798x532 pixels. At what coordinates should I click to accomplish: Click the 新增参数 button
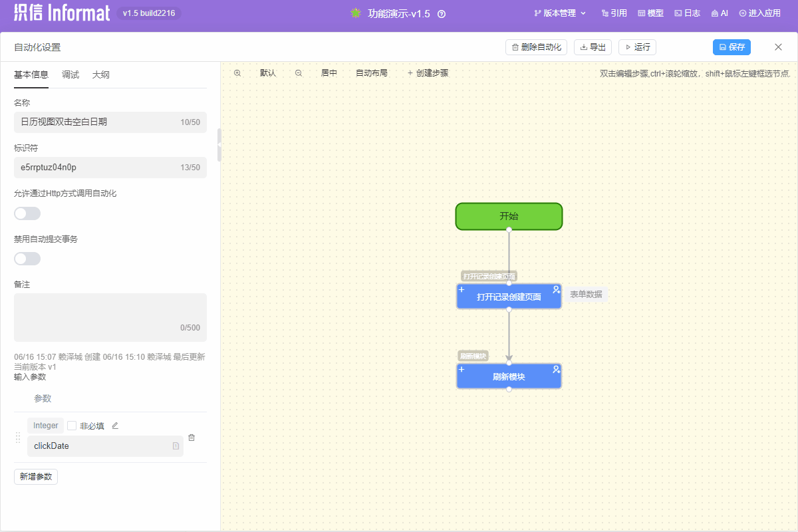pos(36,477)
